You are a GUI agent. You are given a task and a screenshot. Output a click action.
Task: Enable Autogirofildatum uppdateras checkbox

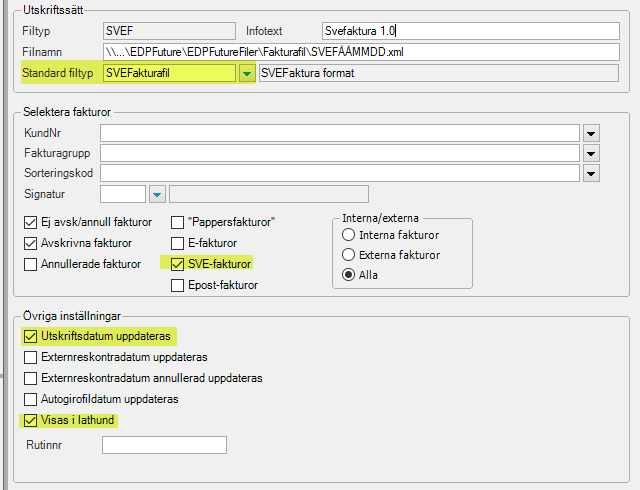point(30,399)
